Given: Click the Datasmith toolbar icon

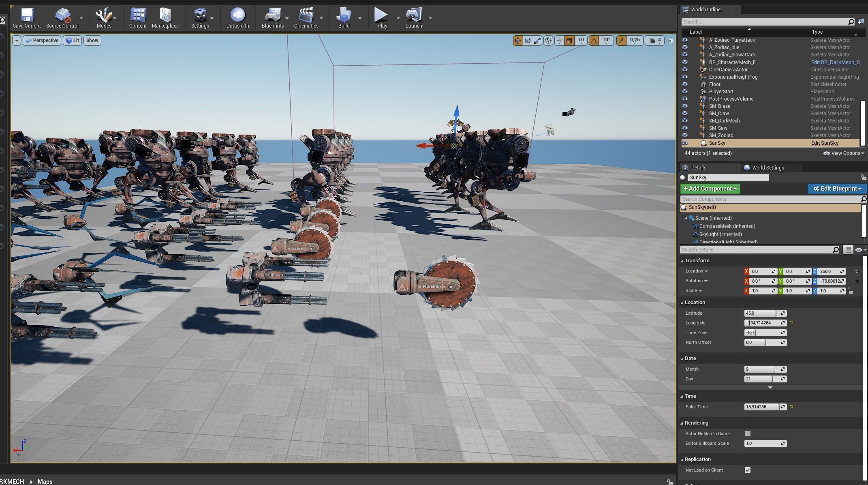Looking at the screenshot, I should tap(237, 18).
